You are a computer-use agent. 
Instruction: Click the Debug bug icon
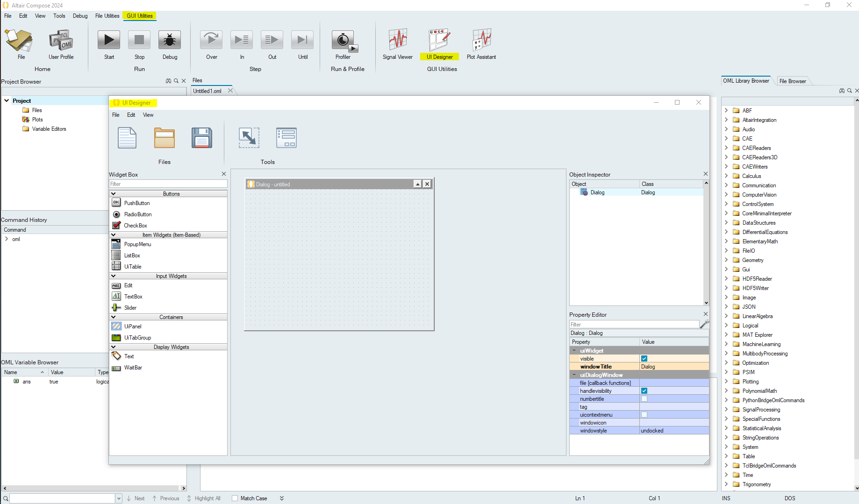coord(170,40)
